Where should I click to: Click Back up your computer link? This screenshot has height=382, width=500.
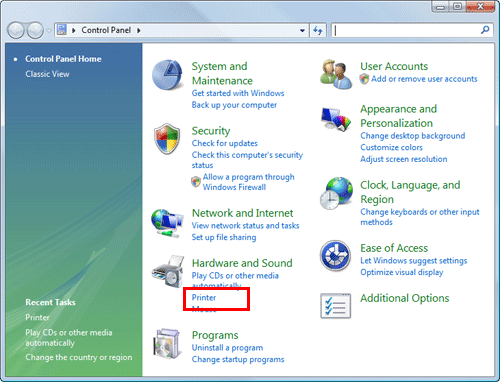coord(234,105)
